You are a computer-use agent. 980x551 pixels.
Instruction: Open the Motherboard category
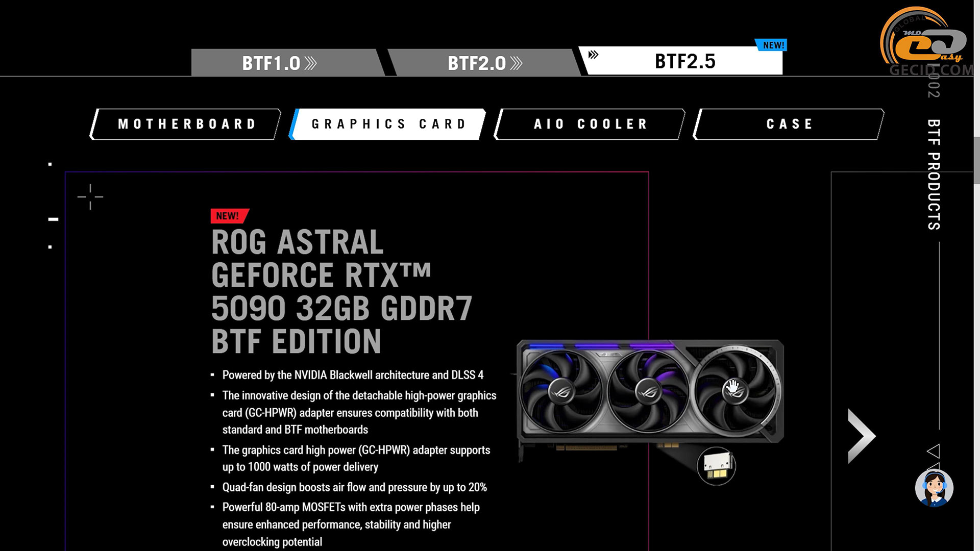[186, 124]
